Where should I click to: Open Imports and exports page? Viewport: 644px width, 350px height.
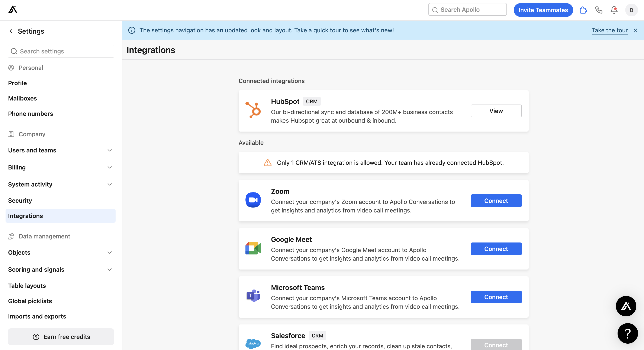[37, 316]
